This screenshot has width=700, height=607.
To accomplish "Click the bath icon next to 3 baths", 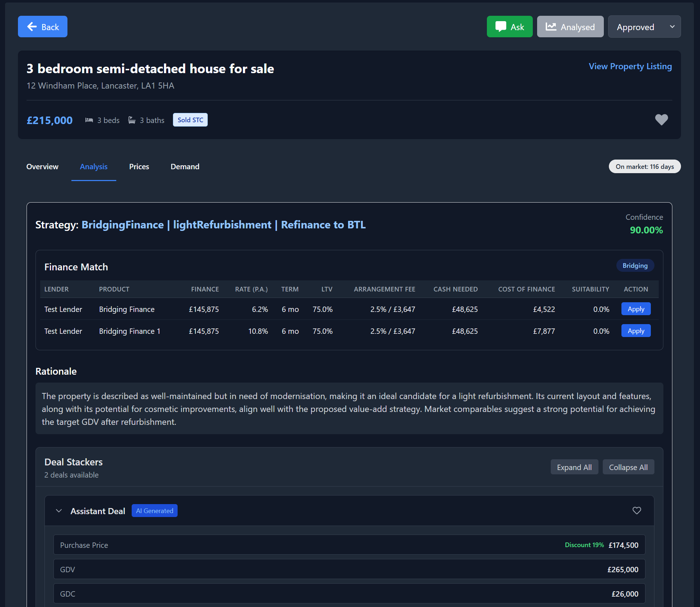I will (132, 120).
